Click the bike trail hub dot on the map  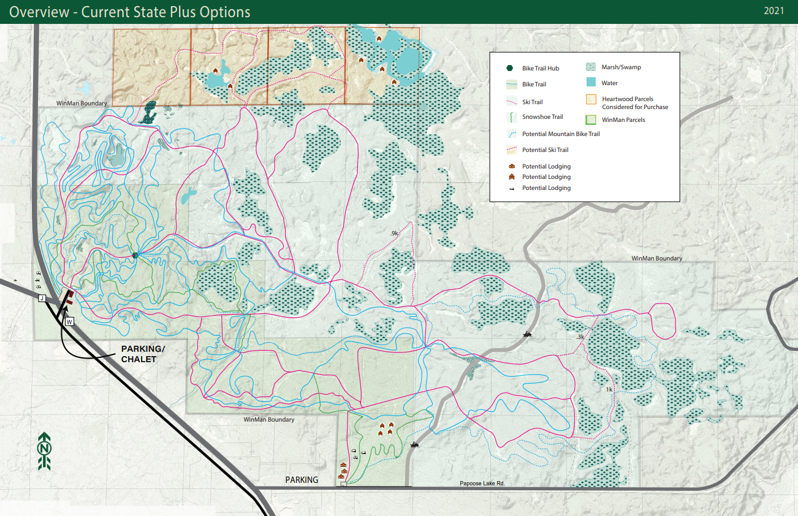136,256
